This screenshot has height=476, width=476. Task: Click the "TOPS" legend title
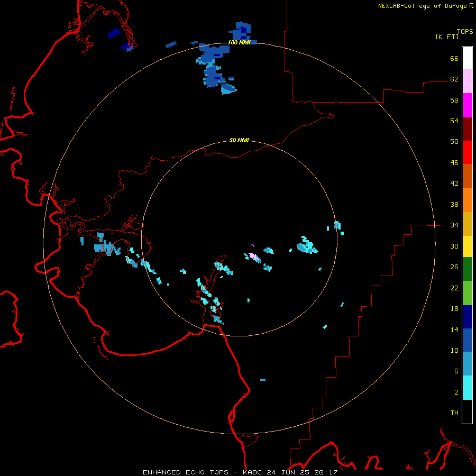coord(465,31)
